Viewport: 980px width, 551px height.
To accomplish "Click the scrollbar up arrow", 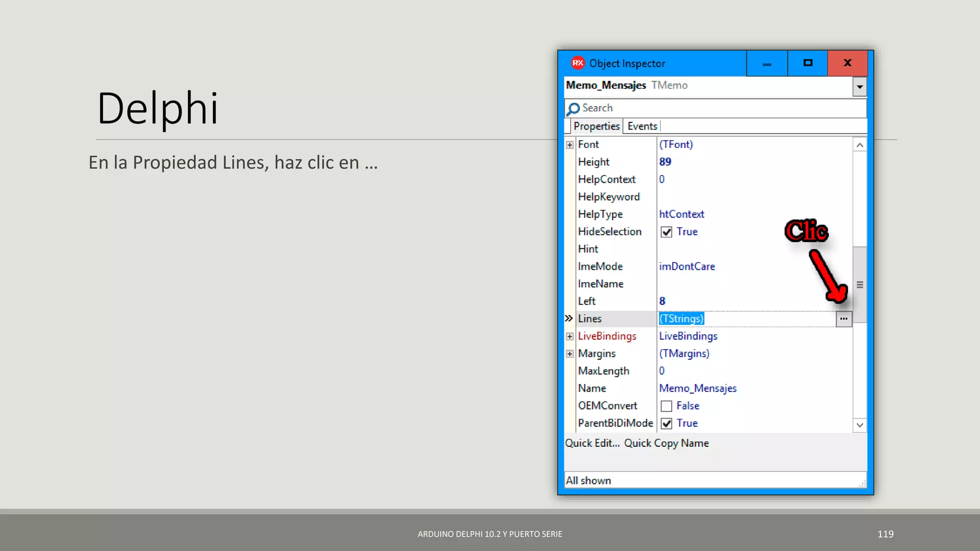I will coord(859,145).
